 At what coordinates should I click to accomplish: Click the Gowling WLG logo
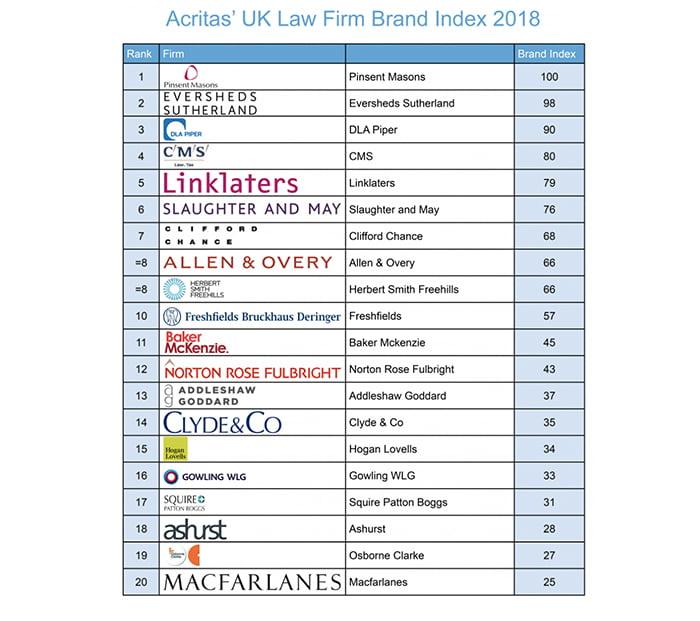pyautogui.click(x=205, y=476)
